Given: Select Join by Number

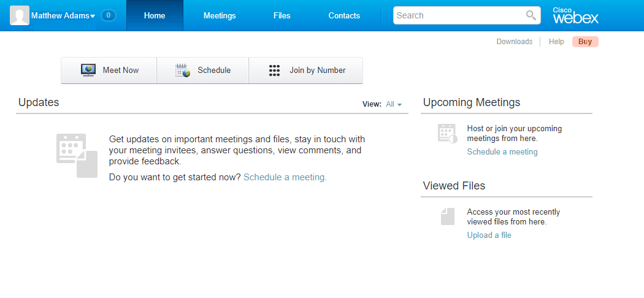Looking at the screenshot, I should (x=305, y=70).
